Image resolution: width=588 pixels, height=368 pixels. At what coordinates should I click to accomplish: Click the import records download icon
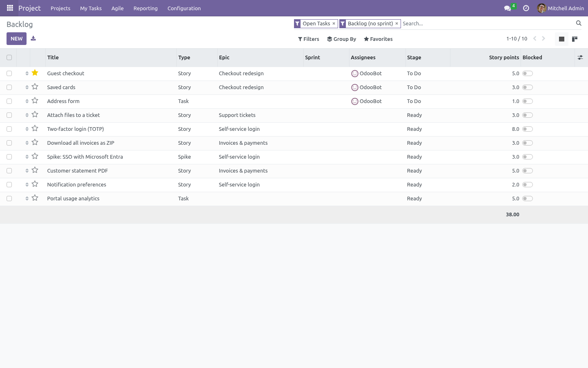(33, 38)
